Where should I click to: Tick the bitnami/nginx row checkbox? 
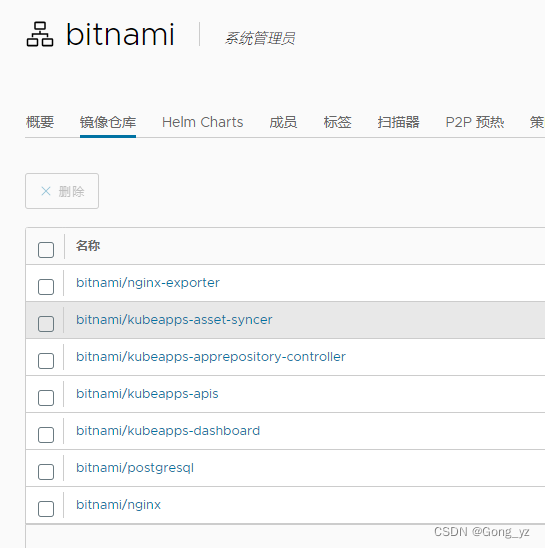[x=46, y=509]
